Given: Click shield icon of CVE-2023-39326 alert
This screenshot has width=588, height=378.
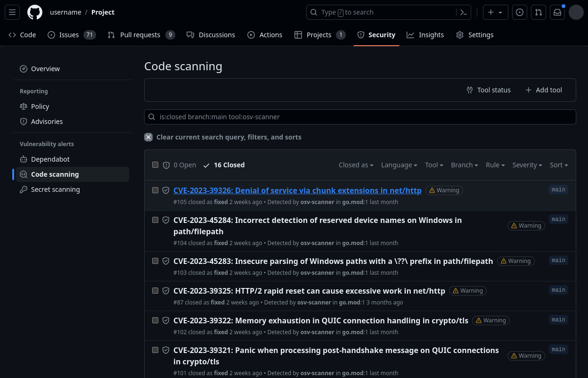Looking at the screenshot, I should click(x=166, y=190).
